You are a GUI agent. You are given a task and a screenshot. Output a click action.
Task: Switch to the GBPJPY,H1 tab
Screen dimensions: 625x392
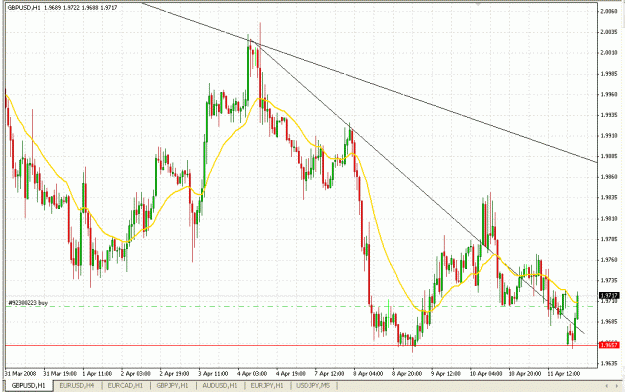coord(172,386)
